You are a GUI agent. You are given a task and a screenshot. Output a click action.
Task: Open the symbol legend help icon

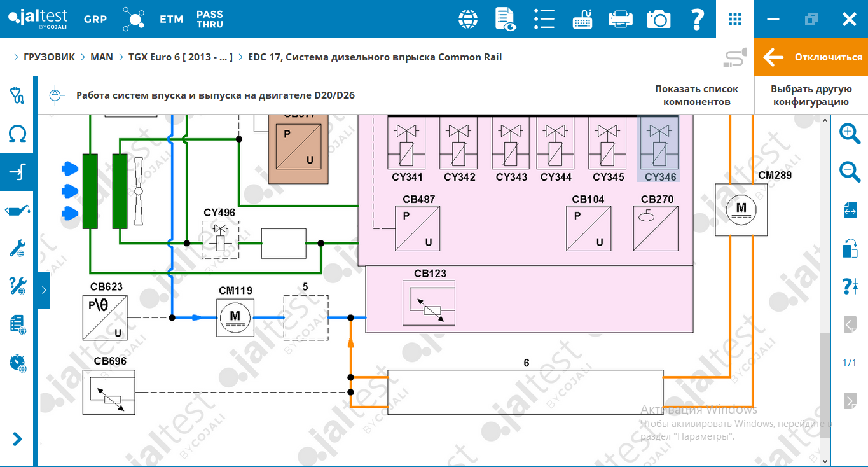[850, 286]
